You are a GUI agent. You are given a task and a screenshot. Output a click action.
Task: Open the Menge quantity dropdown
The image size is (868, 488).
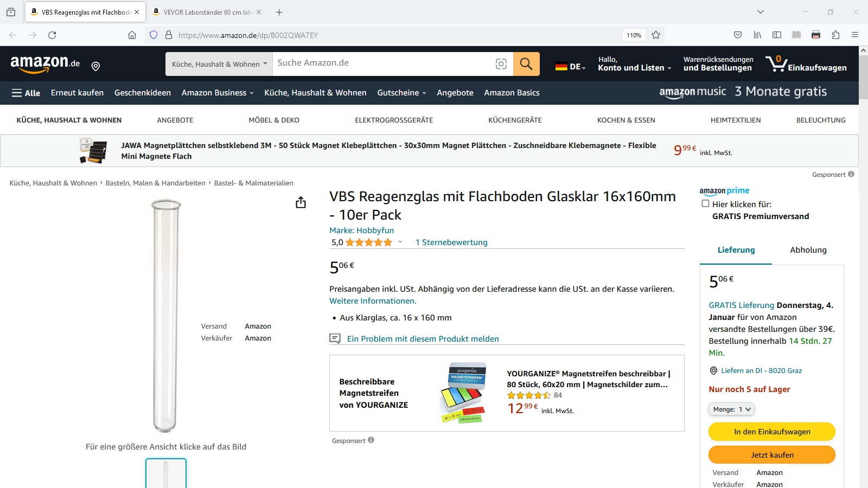pyautogui.click(x=731, y=409)
